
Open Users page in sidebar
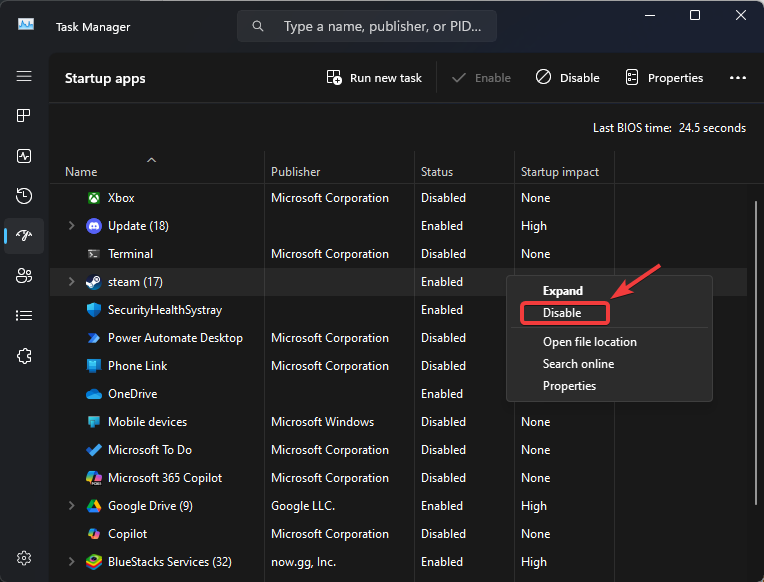point(24,276)
